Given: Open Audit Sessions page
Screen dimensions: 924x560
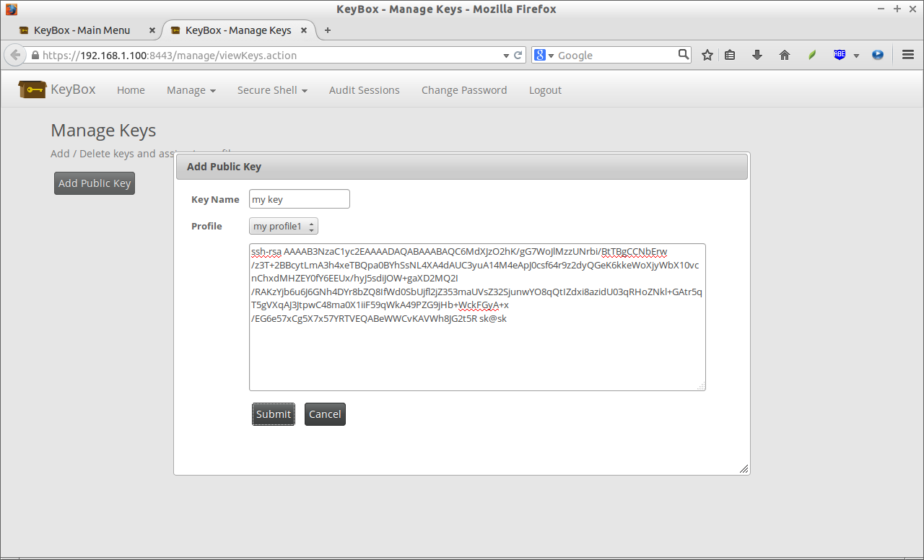Looking at the screenshot, I should (x=364, y=90).
